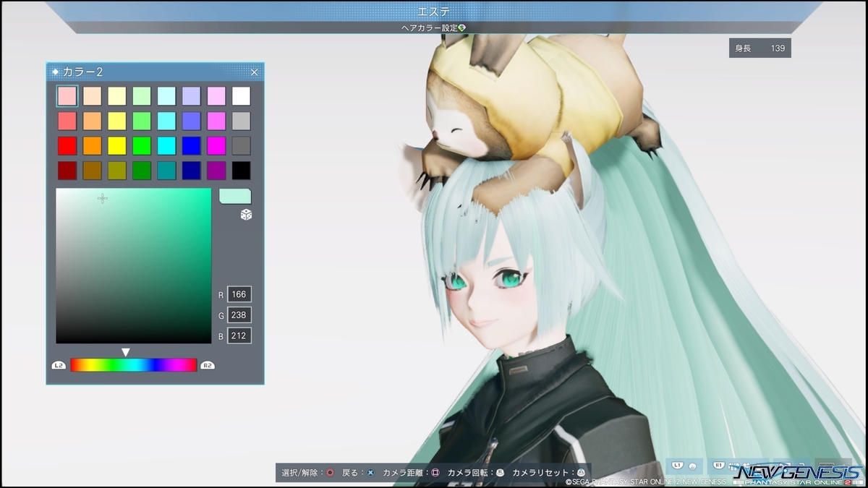Select the light gray swatch
This screenshot has width=868, height=488.
coord(241,121)
